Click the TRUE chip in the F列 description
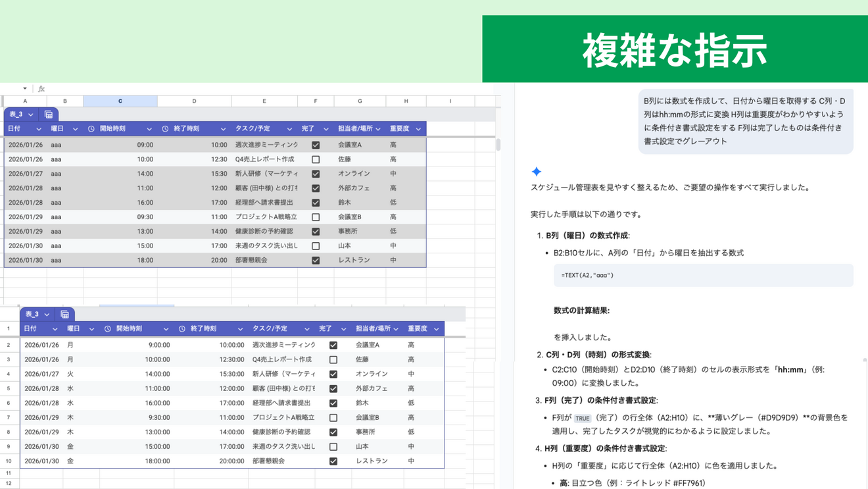Screen dimensions: 868x489 pyautogui.click(x=583, y=418)
